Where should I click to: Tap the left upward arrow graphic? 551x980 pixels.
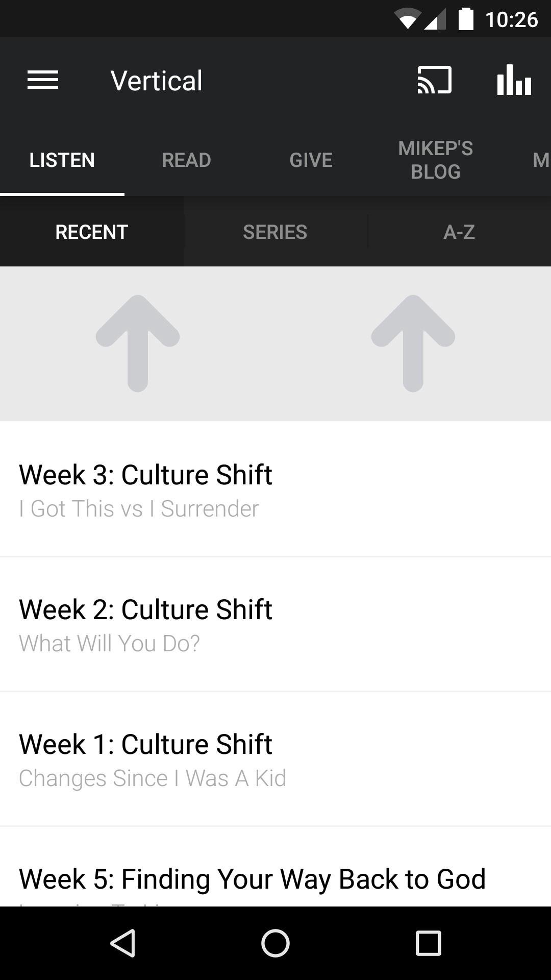pyautogui.click(x=138, y=342)
